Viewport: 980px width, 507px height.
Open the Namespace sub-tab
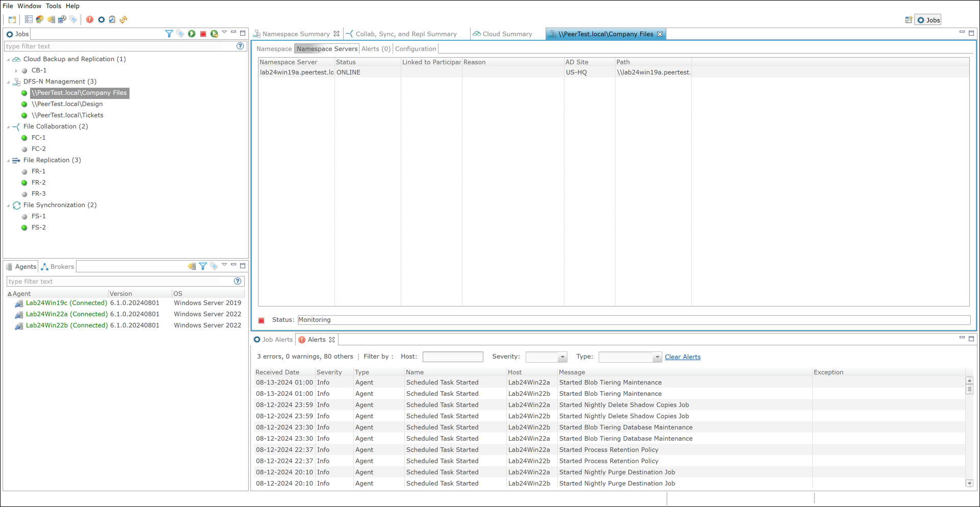tap(274, 49)
